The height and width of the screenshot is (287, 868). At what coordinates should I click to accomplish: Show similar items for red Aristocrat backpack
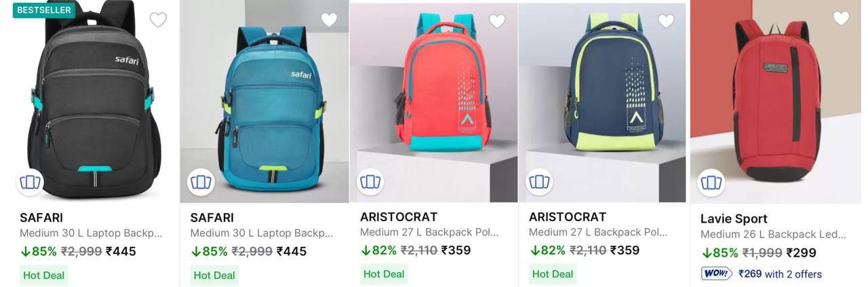370,181
